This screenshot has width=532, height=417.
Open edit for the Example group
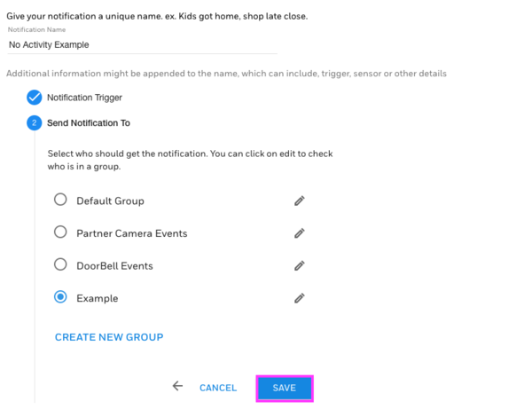300,298
